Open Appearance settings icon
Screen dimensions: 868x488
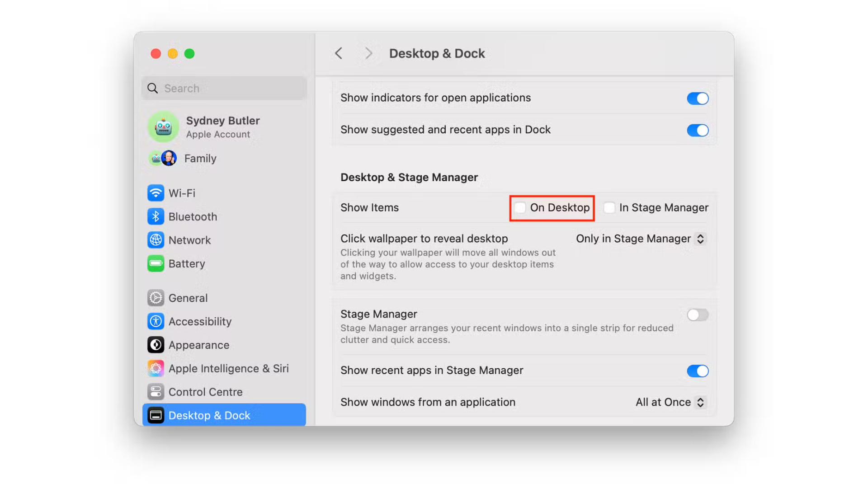coord(156,345)
